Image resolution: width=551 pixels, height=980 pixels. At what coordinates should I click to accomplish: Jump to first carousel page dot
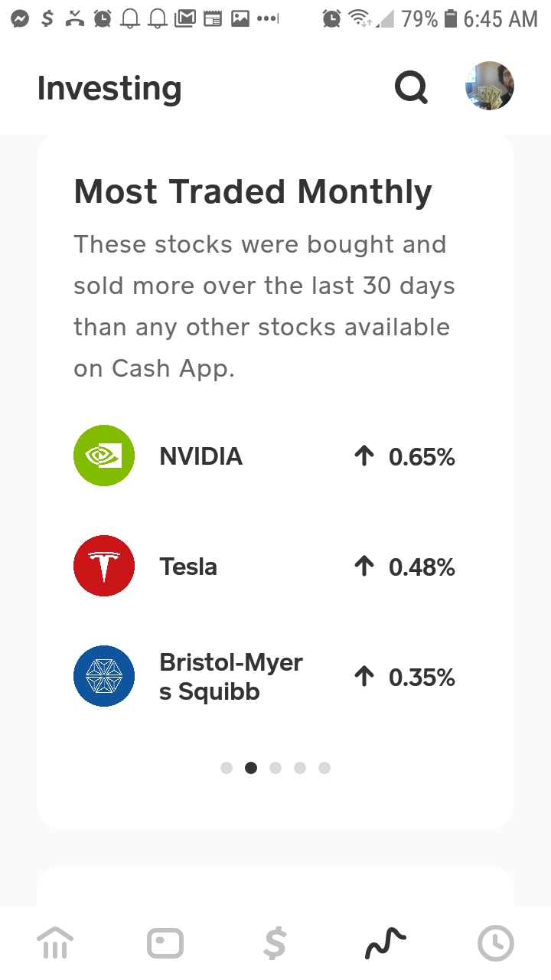point(227,768)
